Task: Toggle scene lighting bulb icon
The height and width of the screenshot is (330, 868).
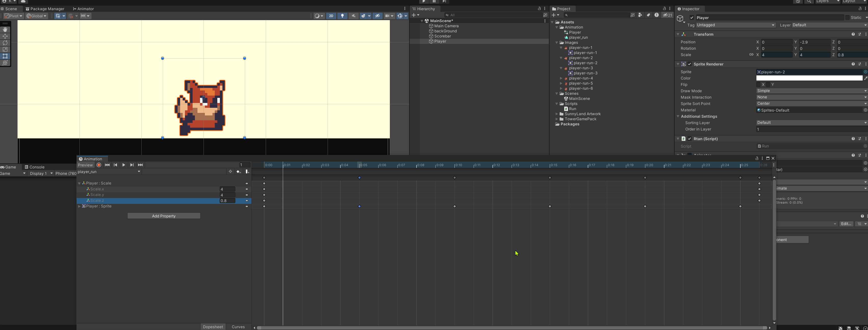Action: 342,16
